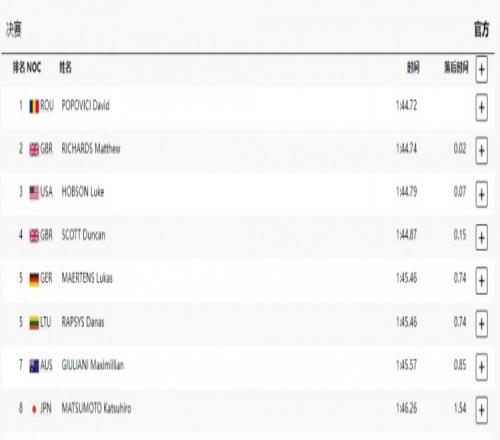Expand POPOVICI David result details

tap(482, 107)
